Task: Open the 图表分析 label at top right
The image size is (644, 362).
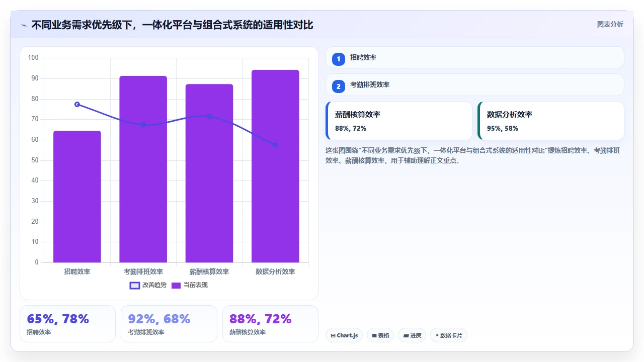Action: click(x=610, y=25)
